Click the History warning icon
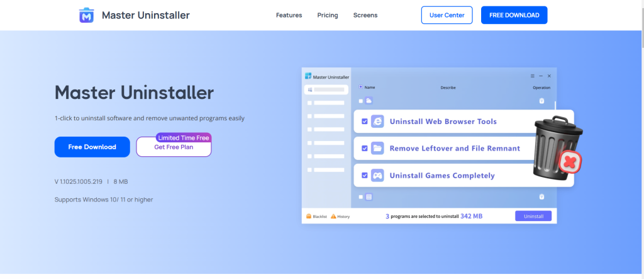 pyautogui.click(x=333, y=216)
